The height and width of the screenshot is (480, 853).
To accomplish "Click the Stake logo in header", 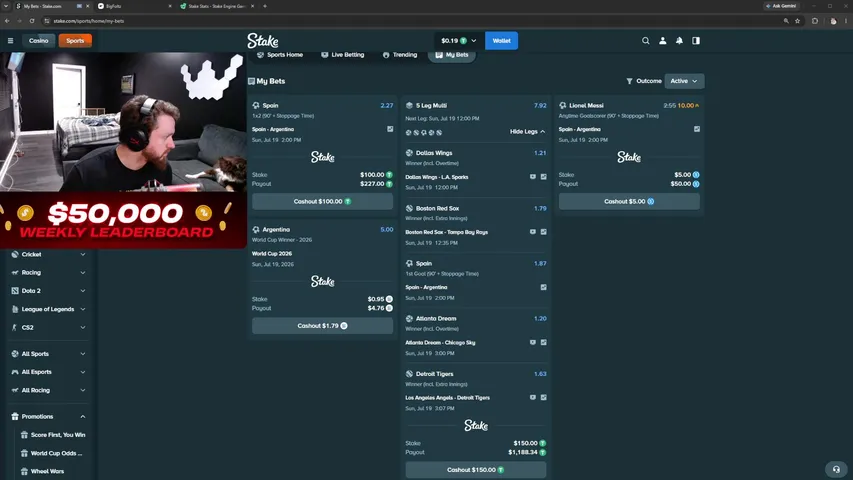I will point(263,41).
